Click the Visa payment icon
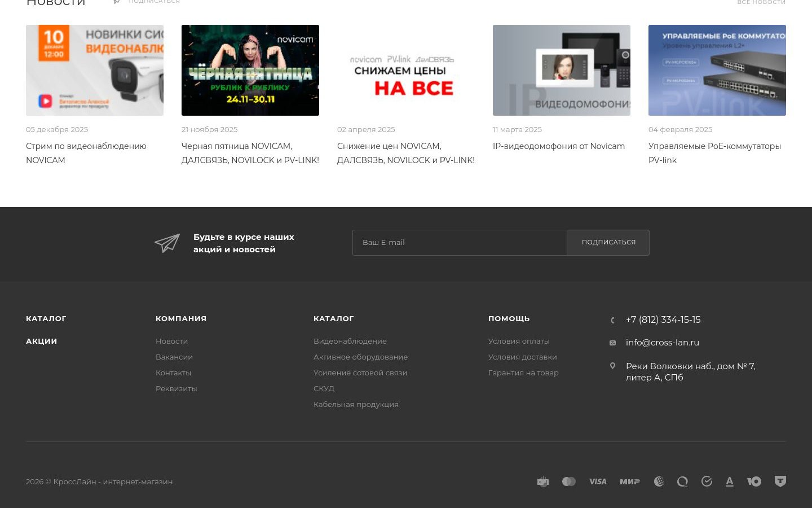This screenshot has height=508, width=812. pos(598,481)
